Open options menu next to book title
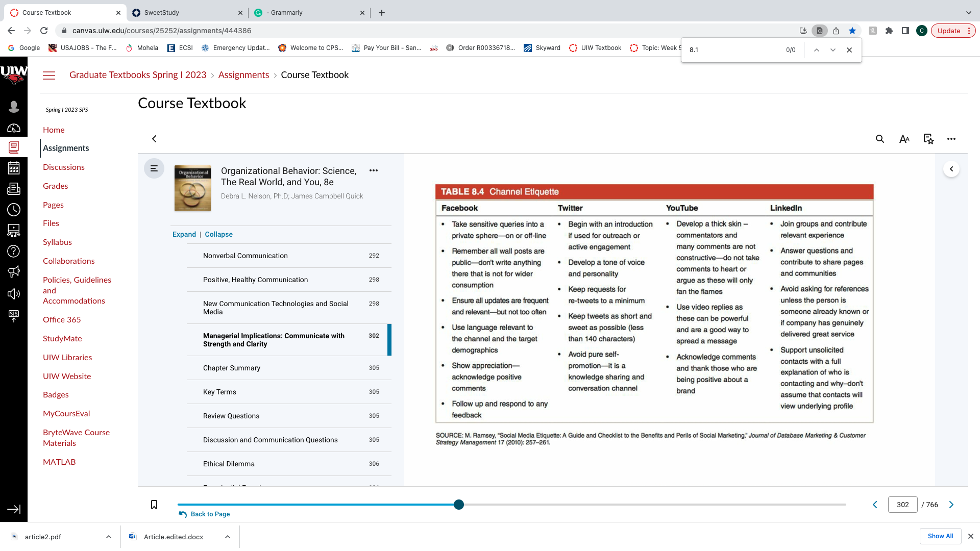 click(374, 171)
